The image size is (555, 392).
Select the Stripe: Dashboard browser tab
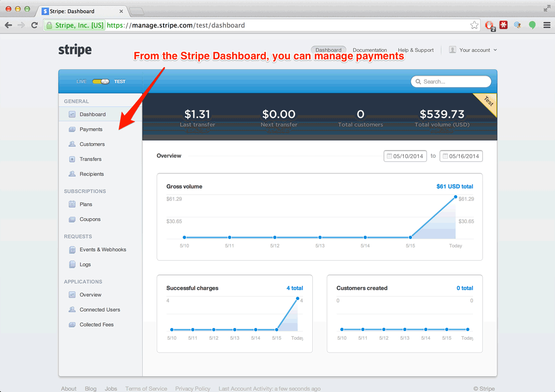coord(82,11)
